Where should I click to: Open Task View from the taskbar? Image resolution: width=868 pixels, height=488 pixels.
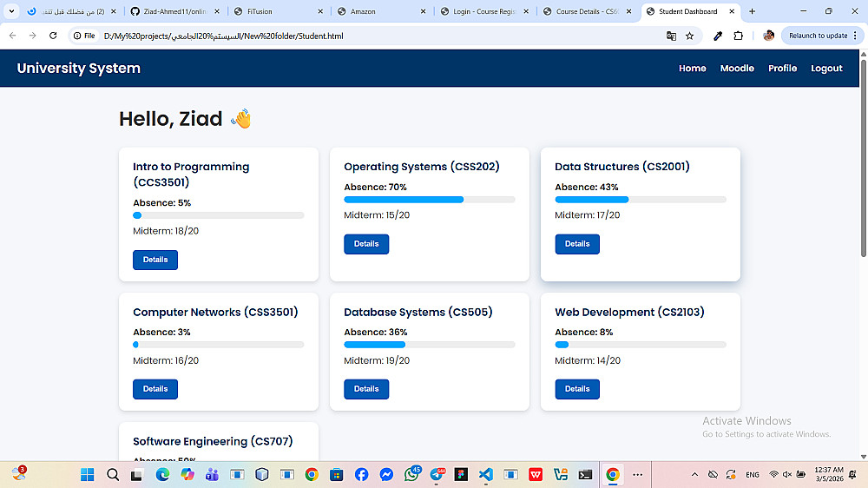[x=137, y=475]
